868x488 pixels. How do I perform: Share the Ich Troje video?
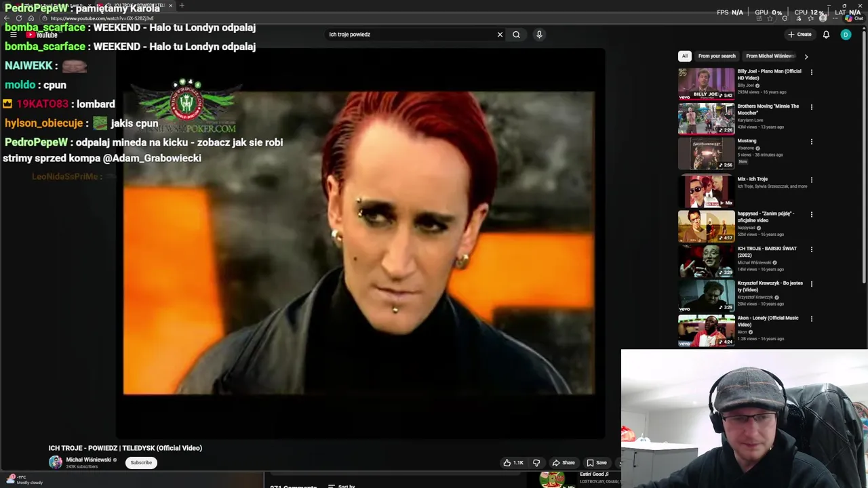pos(564,463)
